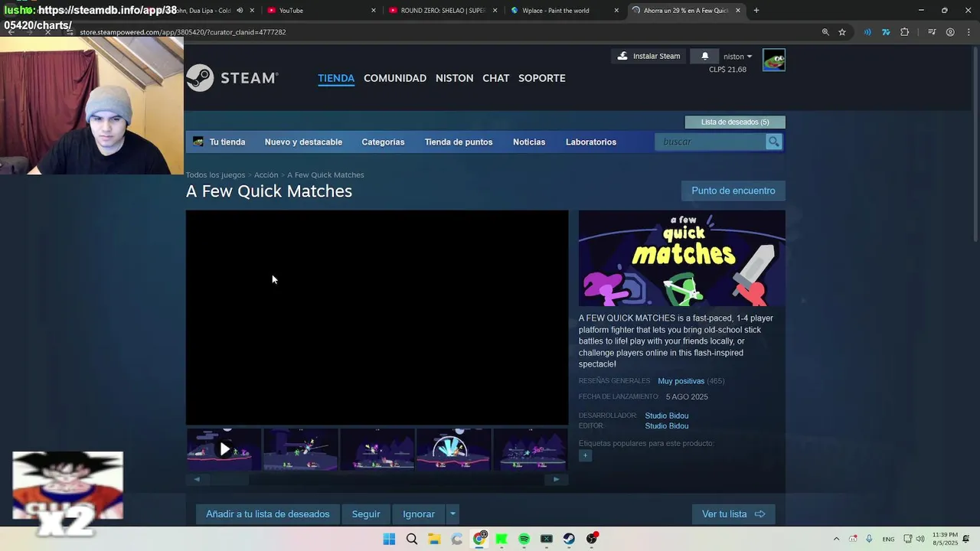Open the browser extensions puzzle icon
The image size is (980, 551).
pos(905,32)
